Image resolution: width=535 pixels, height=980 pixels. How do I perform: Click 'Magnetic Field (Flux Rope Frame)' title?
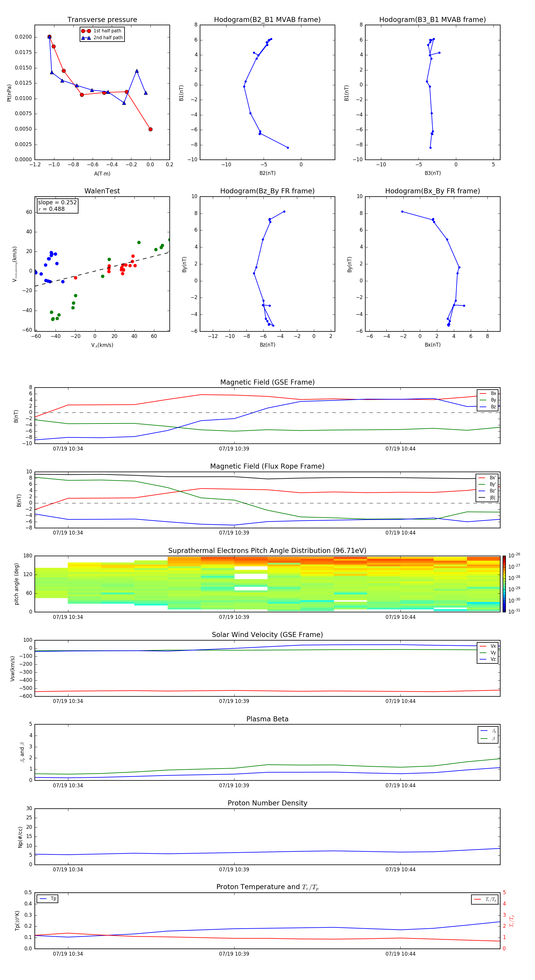pyautogui.click(x=267, y=467)
